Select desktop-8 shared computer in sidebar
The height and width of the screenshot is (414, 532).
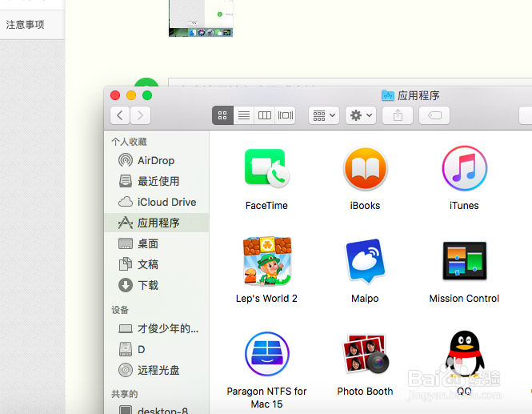point(157,410)
